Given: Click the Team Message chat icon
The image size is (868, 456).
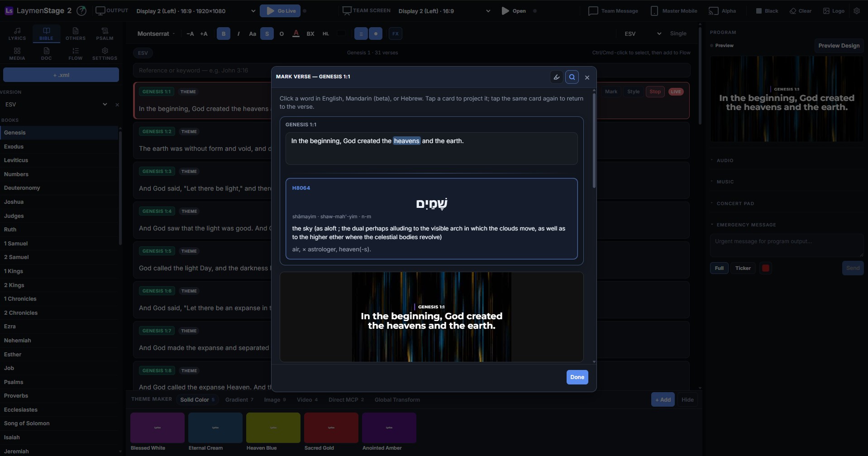Looking at the screenshot, I should [593, 11].
